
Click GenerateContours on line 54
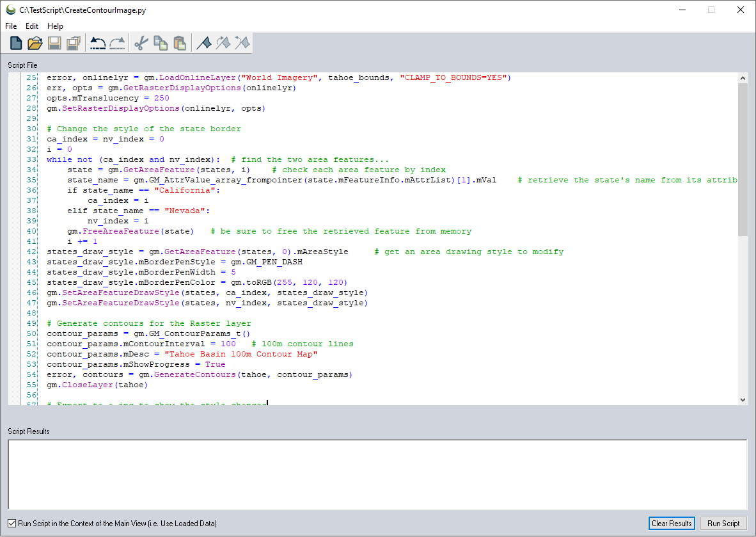[x=195, y=374]
